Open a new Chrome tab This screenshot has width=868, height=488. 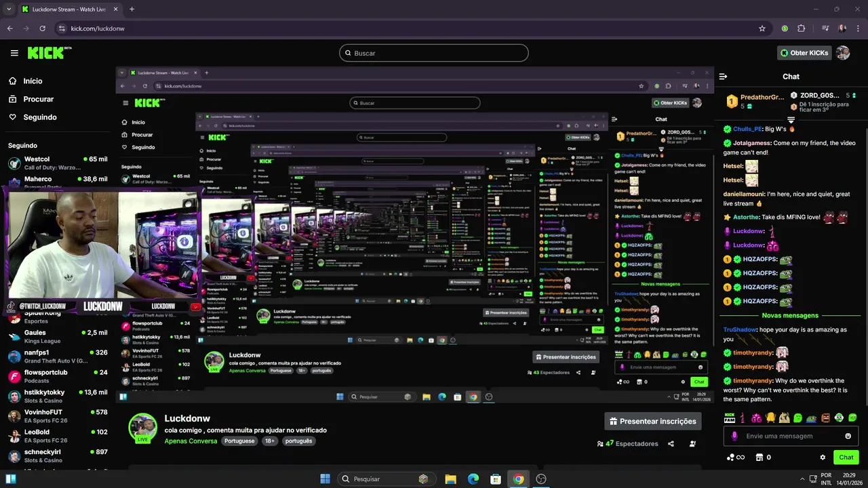[x=132, y=9]
